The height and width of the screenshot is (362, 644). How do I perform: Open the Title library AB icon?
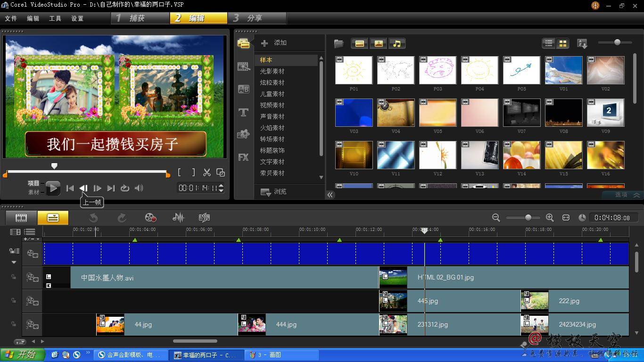(243, 89)
